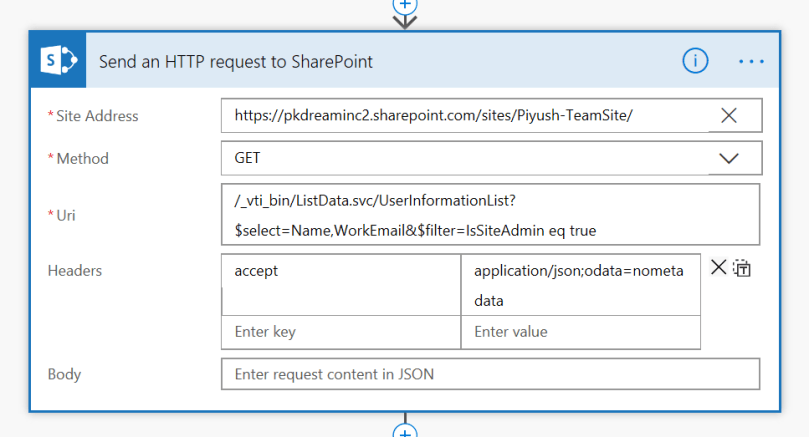Click the action title Send an HTTP request
Image resolution: width=809 pixels, height=437 pixels.
tap(236, 61)
